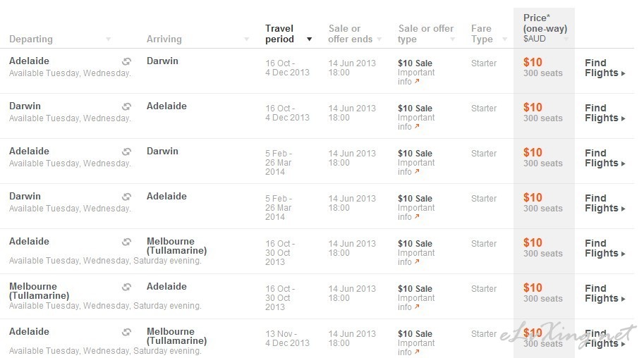Swap route icon on Adelaide–Melbourne 13 Nov row
The image size is (644, 358).
pos(126,332)
